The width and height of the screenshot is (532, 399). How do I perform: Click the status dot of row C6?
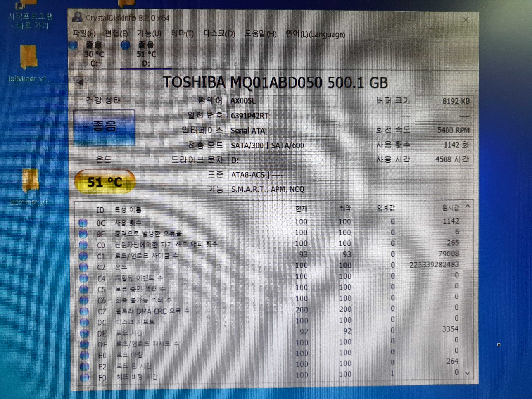[x=84, y=300]
